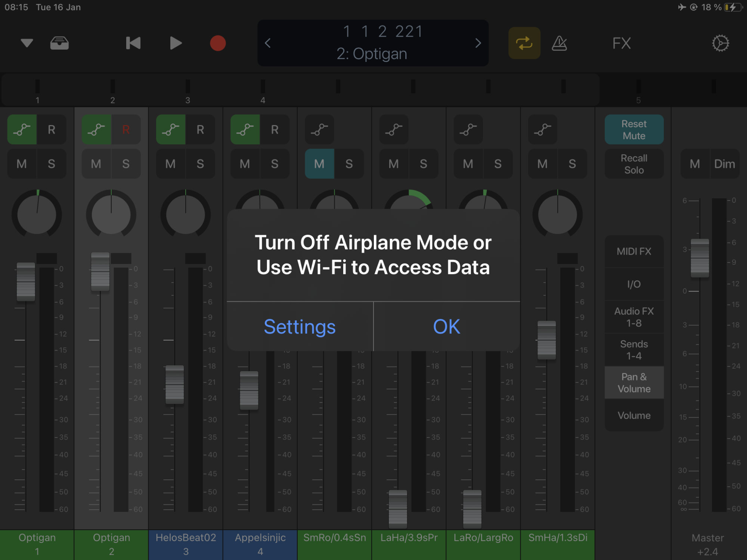Toggle automation icon on Optigan 1 channel
The image size is (747, 560).
point(22,130)
